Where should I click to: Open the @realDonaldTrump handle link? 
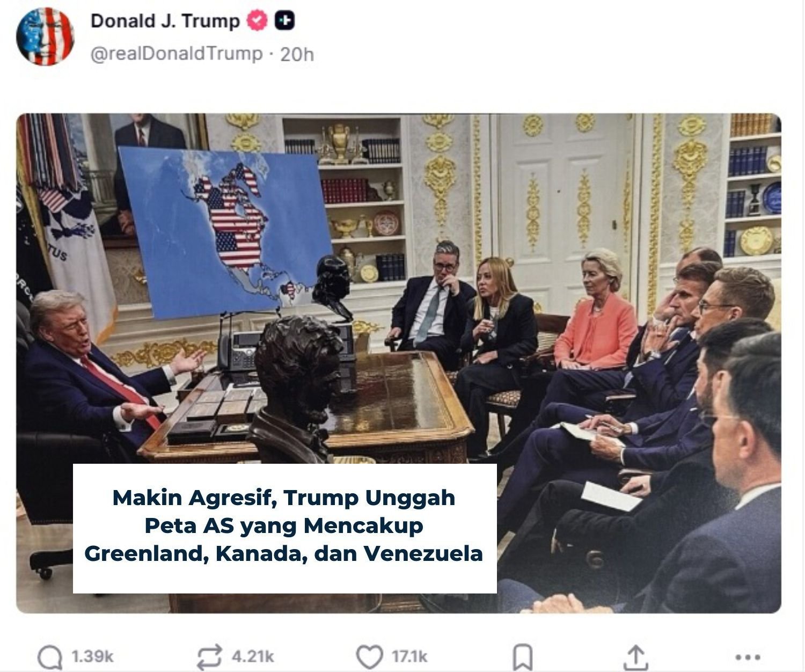click(x=177, y=54)
